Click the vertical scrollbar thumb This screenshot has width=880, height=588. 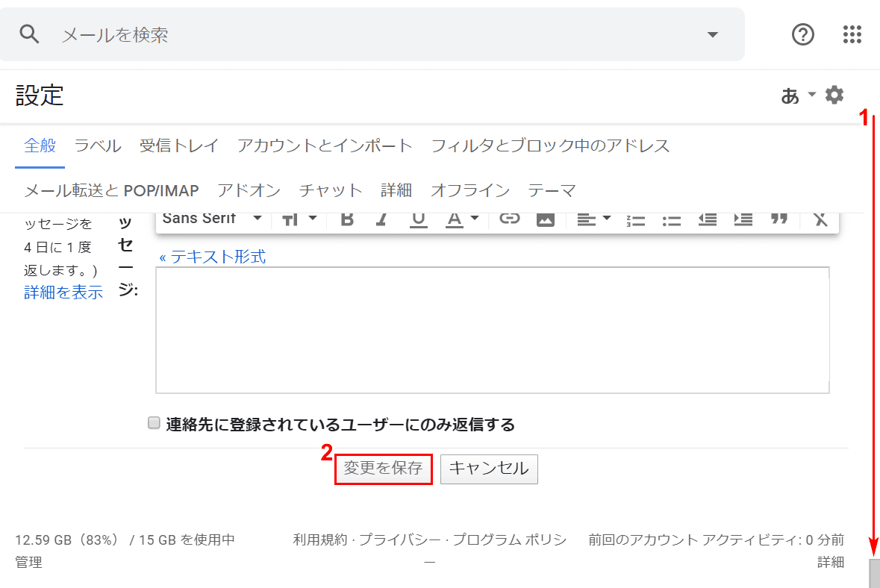(874, 573)
